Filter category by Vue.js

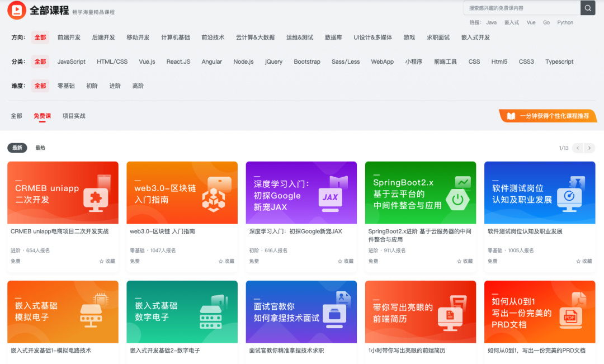click(x=147, y=62)
